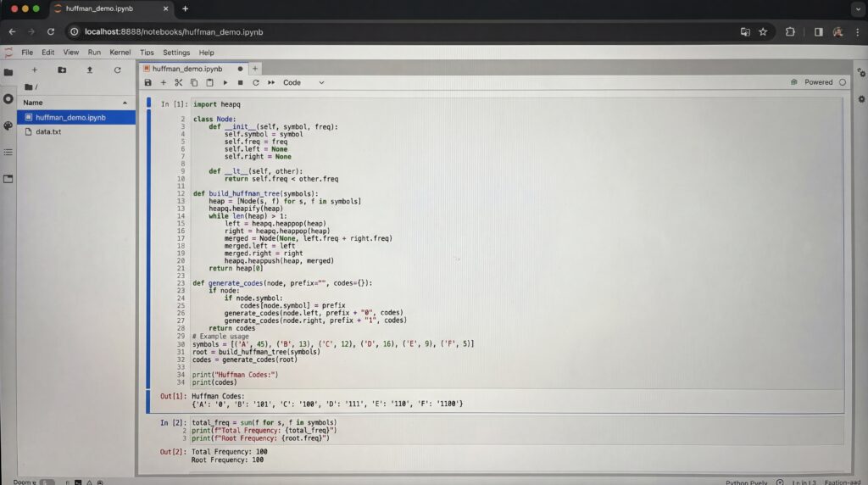Click the Python kernel name in status bar
Screen dimensions: 868x485
click(746, 482)
